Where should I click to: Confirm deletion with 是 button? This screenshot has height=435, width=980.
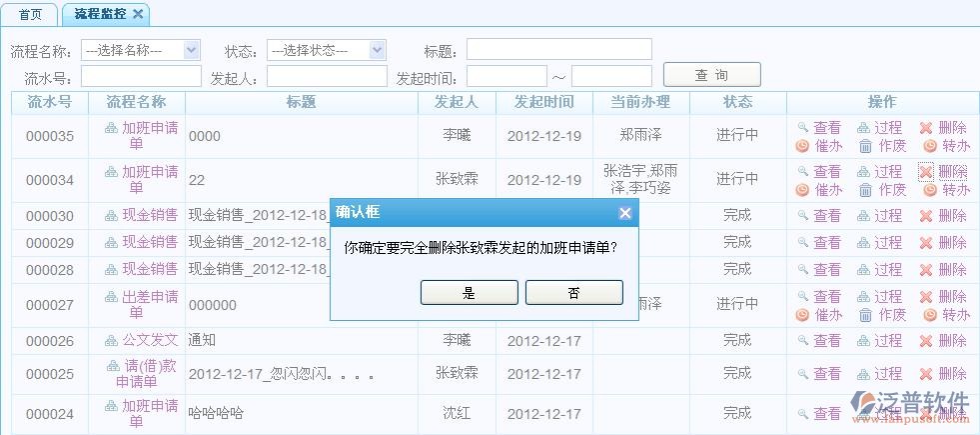(470, 292)
